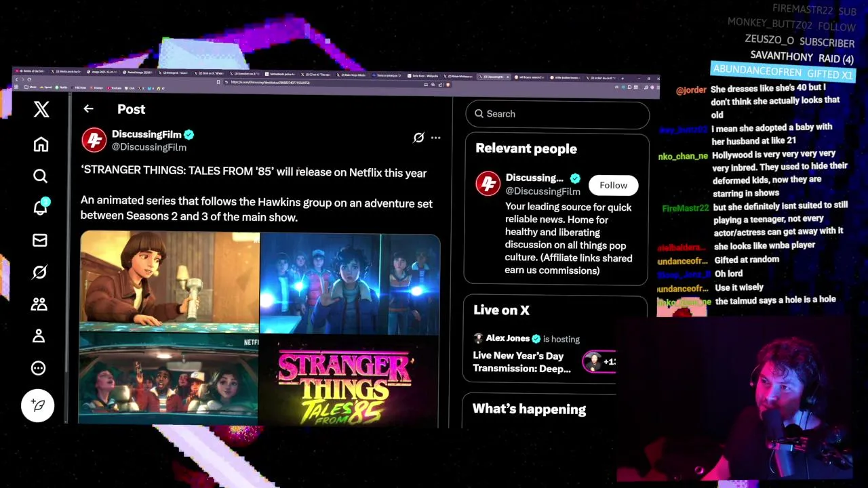Open @DiscussingFilm handle in Relevant people
Screen dimensions: 868x488
point(542,191)
